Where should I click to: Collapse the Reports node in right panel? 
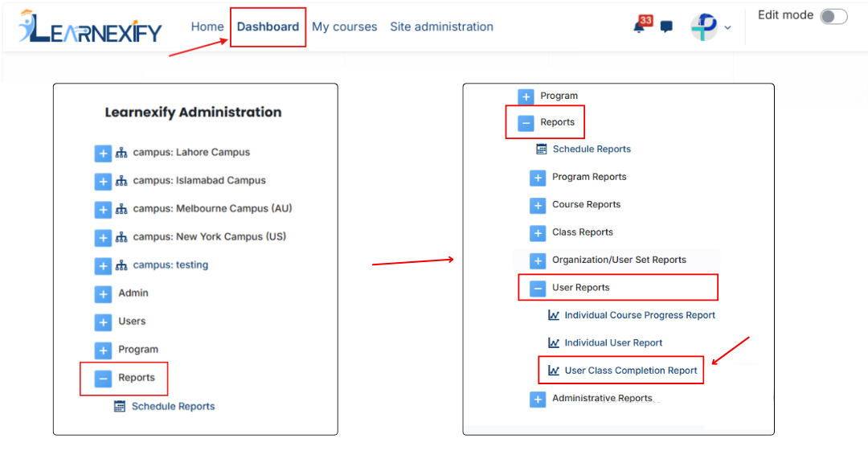pyautogui.click(x=526, y=123)
